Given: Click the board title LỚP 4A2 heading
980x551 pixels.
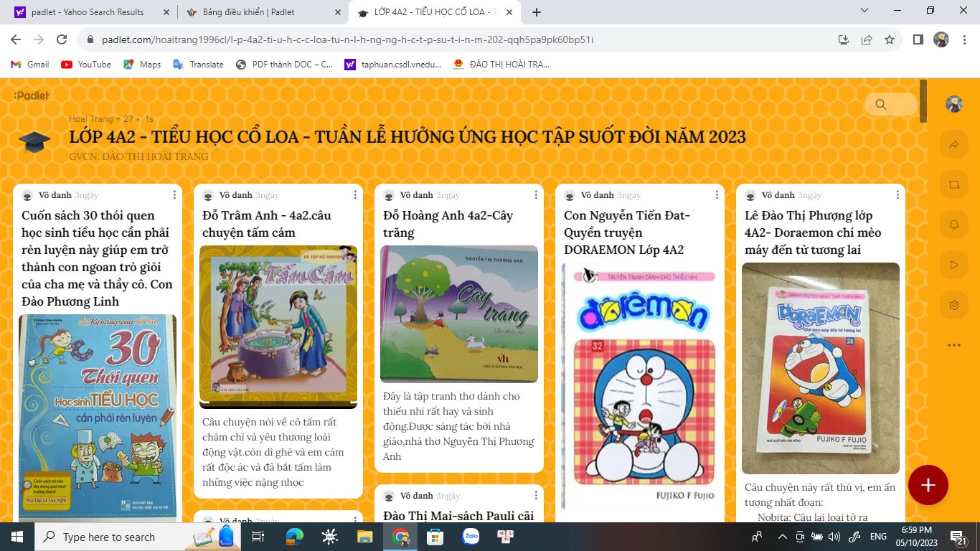Looking at the screenshot, I should 407,136.
